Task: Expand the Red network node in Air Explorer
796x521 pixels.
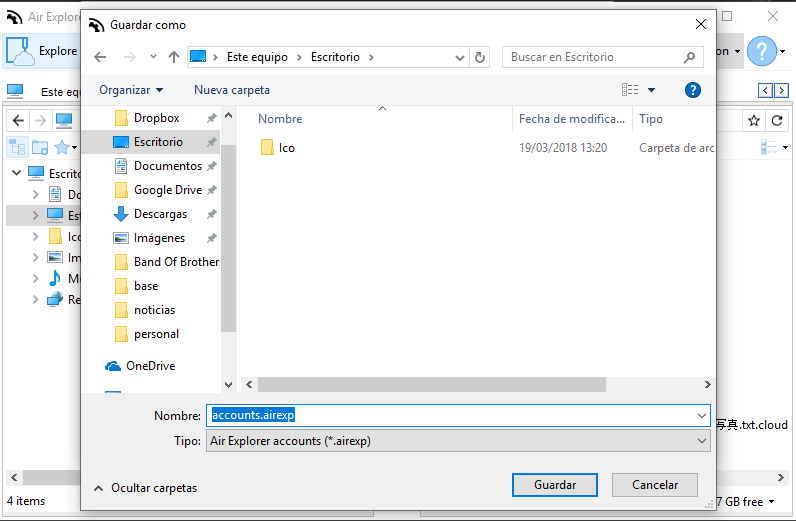Action: [x=35, y=300]
